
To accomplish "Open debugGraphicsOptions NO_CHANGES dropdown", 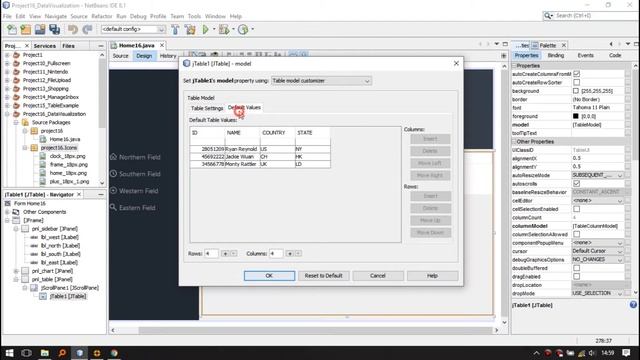I will (598, 260).
